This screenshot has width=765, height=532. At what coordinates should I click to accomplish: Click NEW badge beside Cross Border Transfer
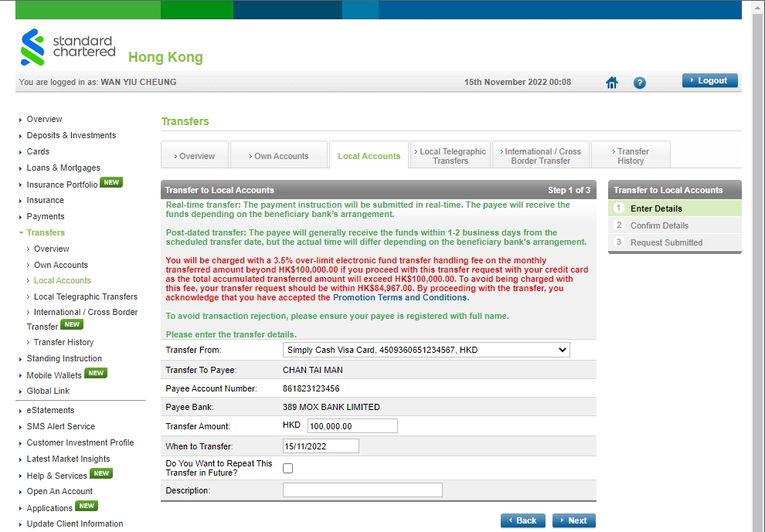coord(72,324)
